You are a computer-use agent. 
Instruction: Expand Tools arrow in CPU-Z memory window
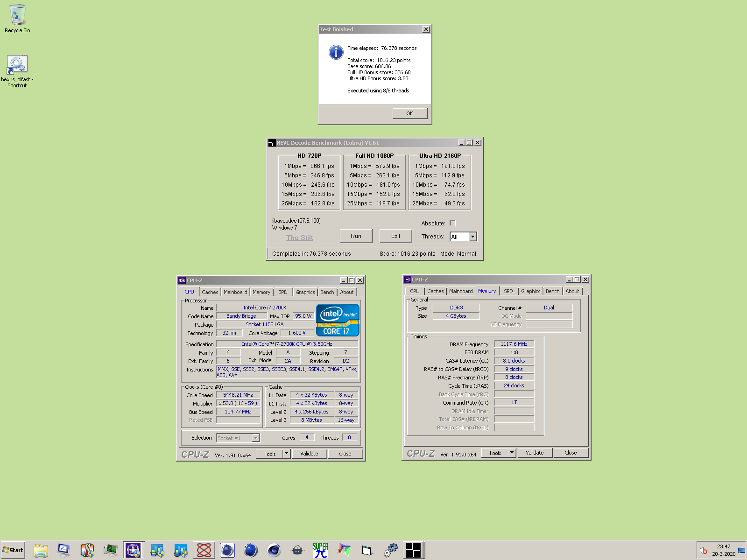[512, 453]
